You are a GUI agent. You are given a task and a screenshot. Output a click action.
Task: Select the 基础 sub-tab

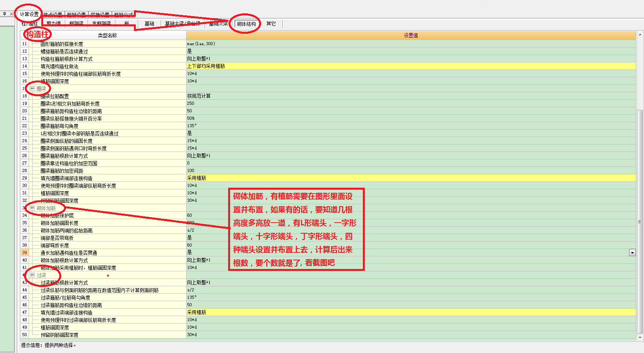click(x=149, y=24)
